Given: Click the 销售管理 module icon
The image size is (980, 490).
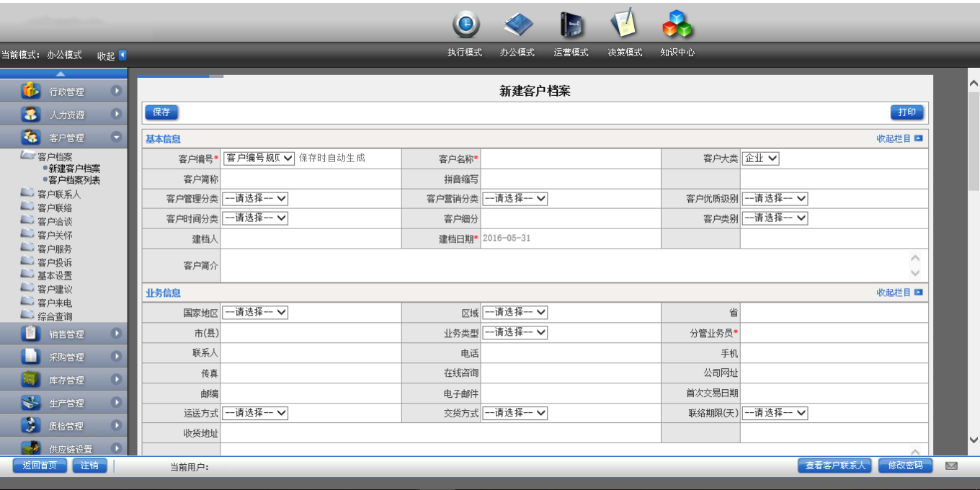Looking at the screenshot, I should (x=30, y=334).
